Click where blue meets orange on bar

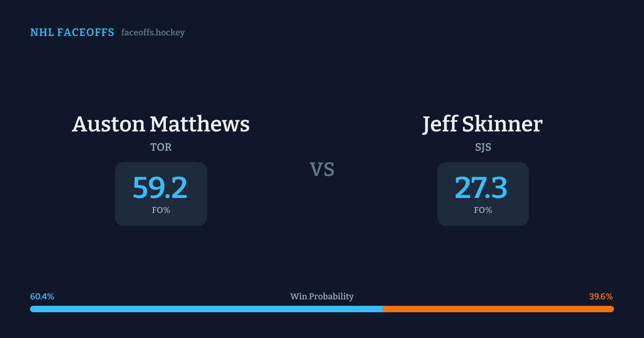click(x=383, y=309)
